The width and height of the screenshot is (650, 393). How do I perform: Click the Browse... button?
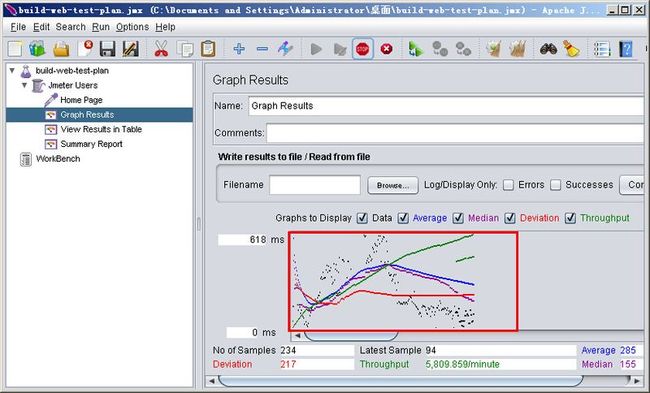(x=393, y=185)
